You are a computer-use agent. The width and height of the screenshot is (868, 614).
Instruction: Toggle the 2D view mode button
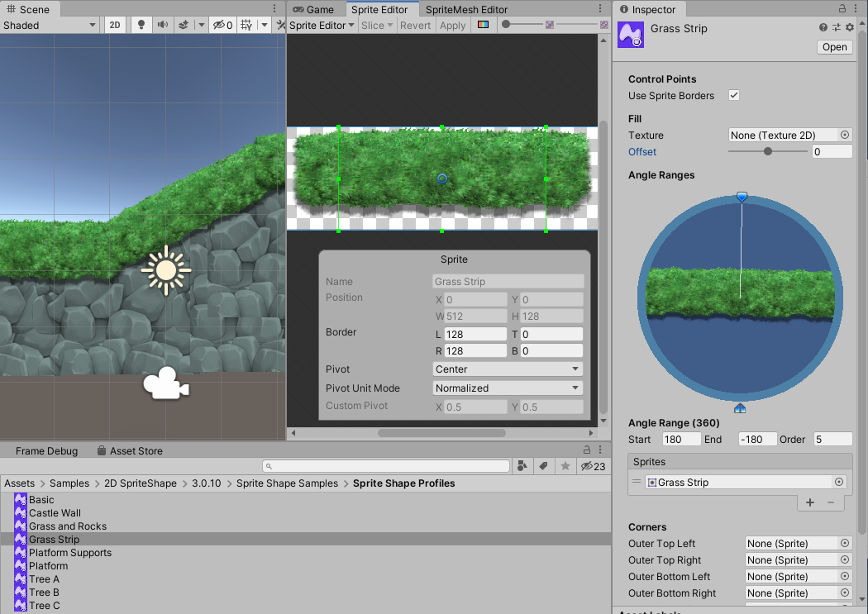115,25
